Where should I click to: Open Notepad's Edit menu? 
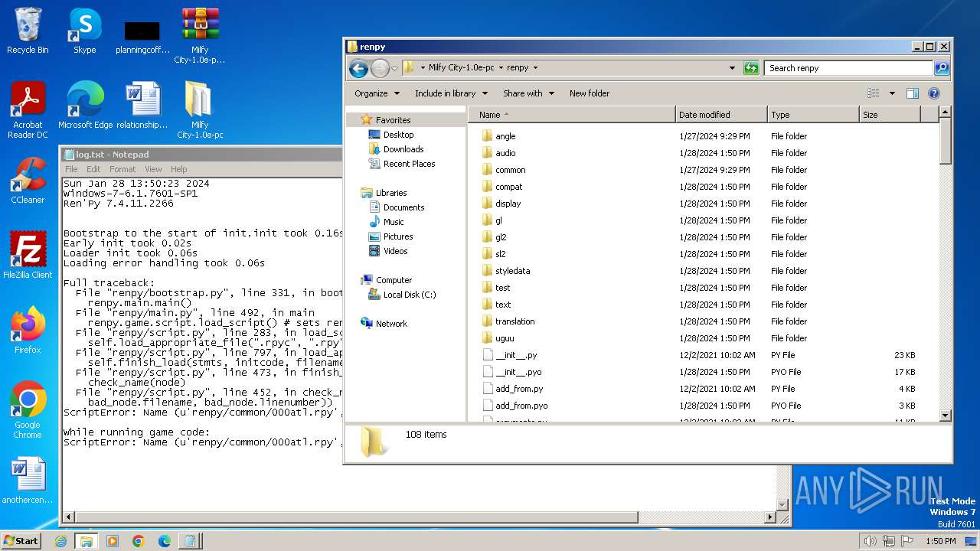pyautogui.click(x=93, y=169)
